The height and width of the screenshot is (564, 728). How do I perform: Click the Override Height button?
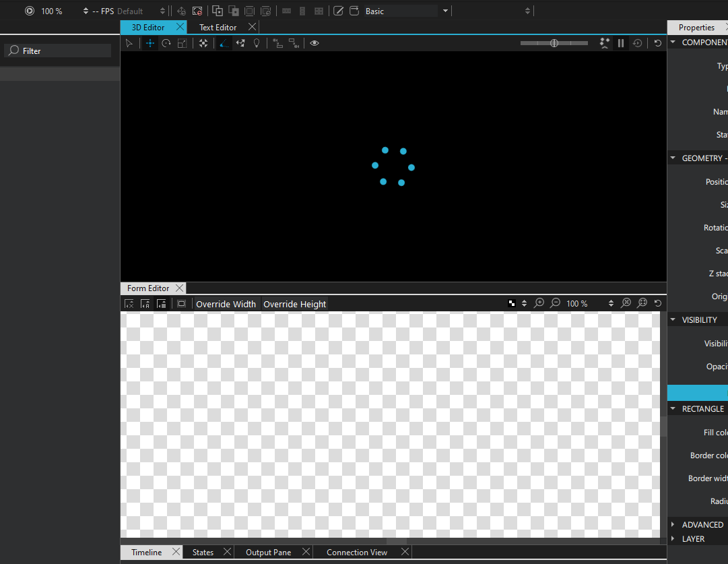tap(294, 304)
